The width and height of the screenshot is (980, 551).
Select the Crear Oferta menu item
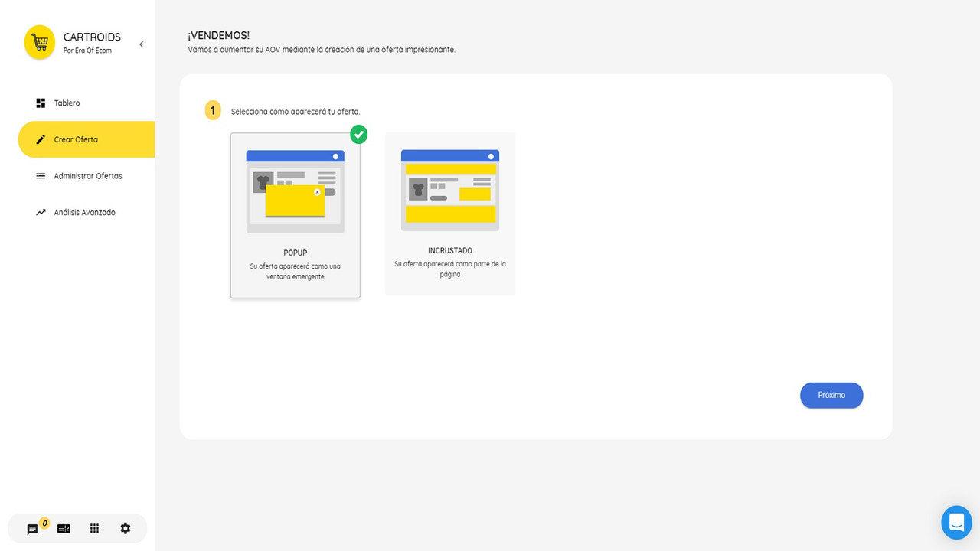[x=87, y=139]
